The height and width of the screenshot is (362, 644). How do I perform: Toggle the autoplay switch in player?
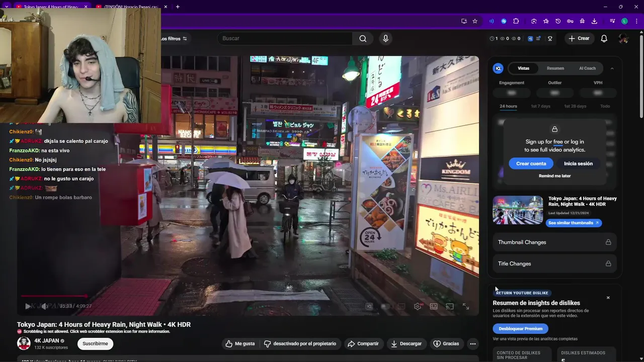(385, 306)
